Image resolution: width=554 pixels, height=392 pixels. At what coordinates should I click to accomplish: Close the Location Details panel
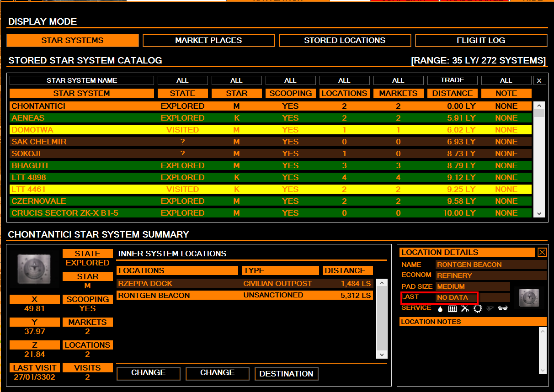point(542,252)
